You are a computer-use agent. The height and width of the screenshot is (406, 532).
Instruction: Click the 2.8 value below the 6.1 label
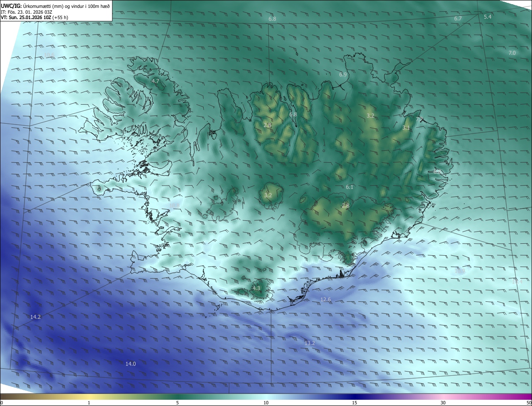(x=345, y=205)
